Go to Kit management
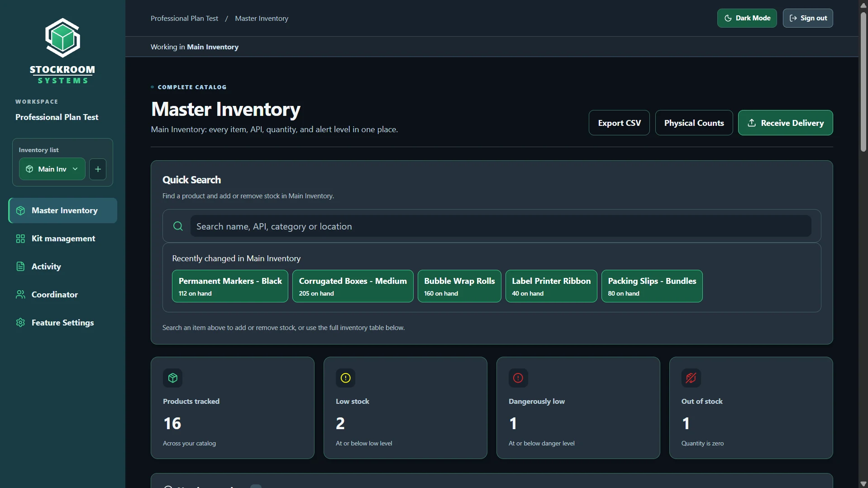 tap(63, 239)
